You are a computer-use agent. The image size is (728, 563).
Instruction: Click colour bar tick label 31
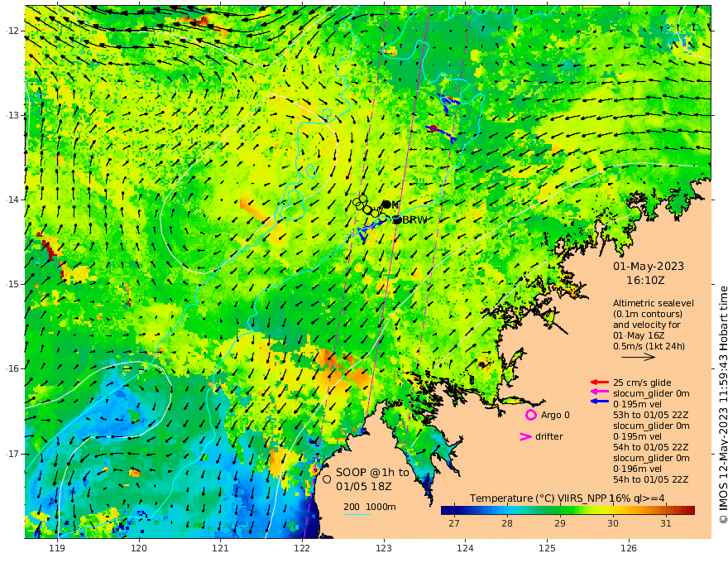[x=666, y=523]
